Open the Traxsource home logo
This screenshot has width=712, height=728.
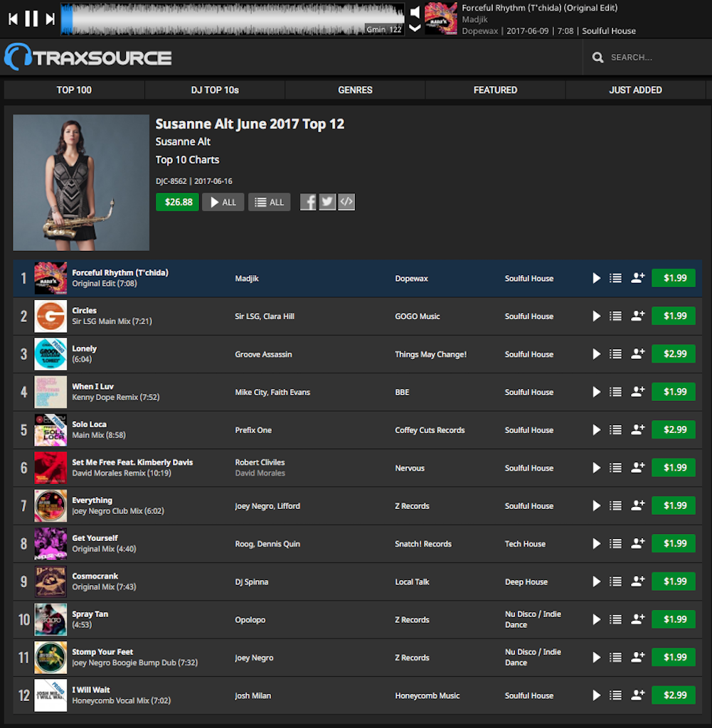pyautogui.click(x=88, y=57)
